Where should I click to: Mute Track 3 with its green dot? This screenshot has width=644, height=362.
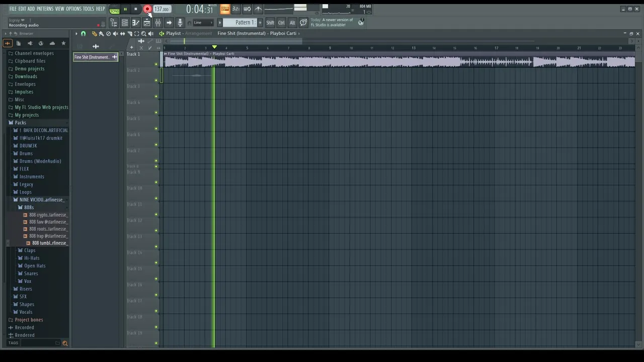coord(156,97)
